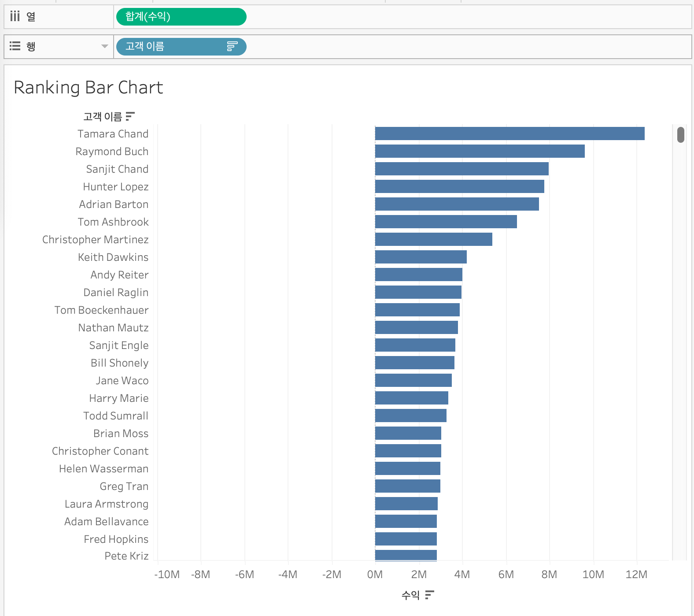
Task: Click the Todd Sumrall label
Action: coord(116,416)
